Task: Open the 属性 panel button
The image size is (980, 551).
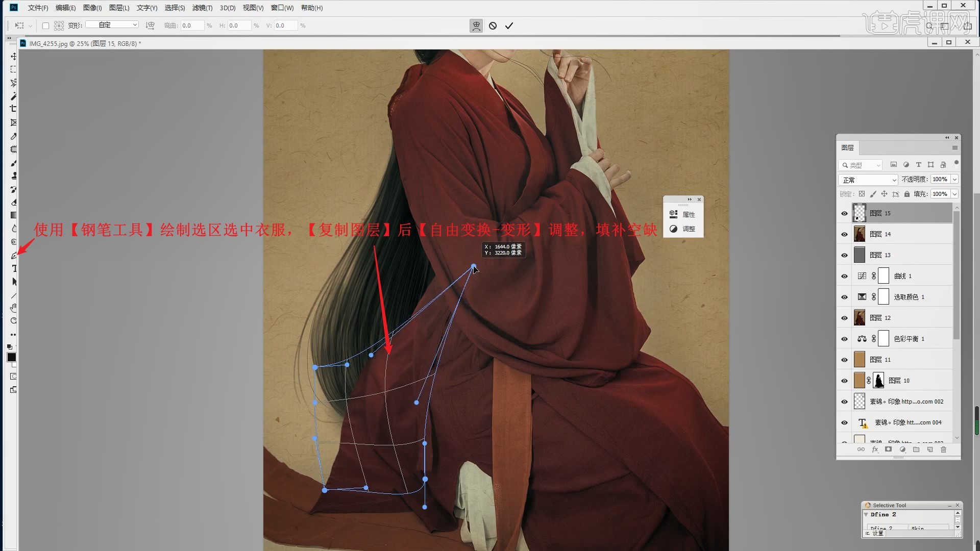Action: click(x=683, y=214)
